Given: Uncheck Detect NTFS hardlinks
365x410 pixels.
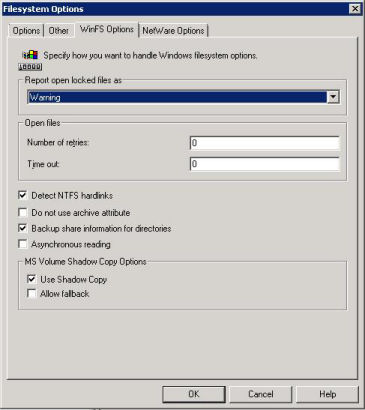Looking at the screenshot, I should click(23, 195).
